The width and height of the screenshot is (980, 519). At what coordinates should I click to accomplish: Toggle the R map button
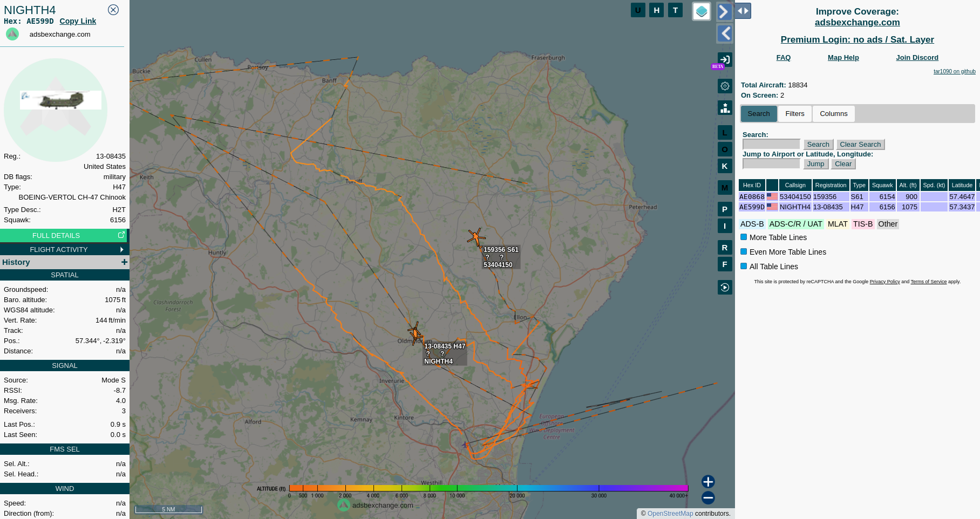(725, 248)
